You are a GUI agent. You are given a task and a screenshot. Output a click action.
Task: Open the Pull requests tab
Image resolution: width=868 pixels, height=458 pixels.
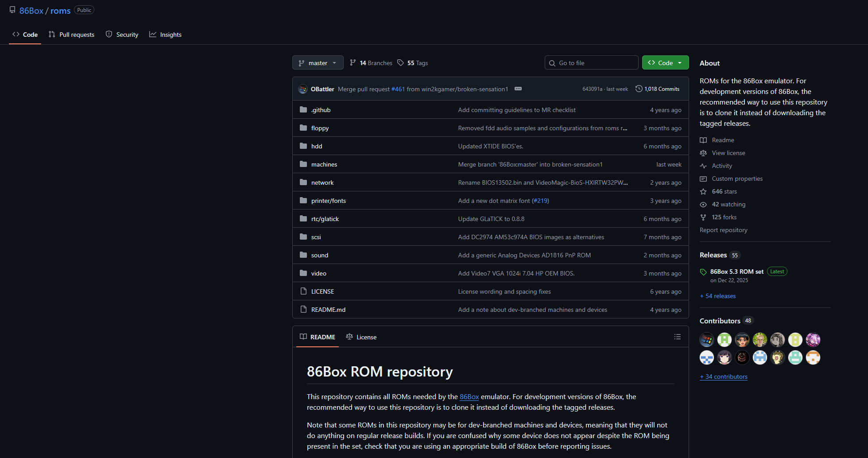71,35
